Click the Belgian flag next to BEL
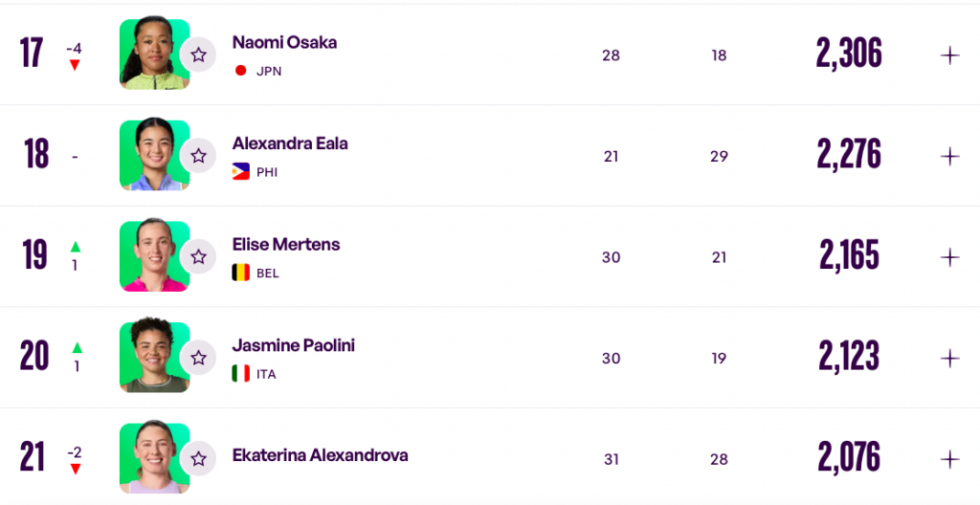The image size is (980, 505). pyautogui.click(x=240, y=273)
